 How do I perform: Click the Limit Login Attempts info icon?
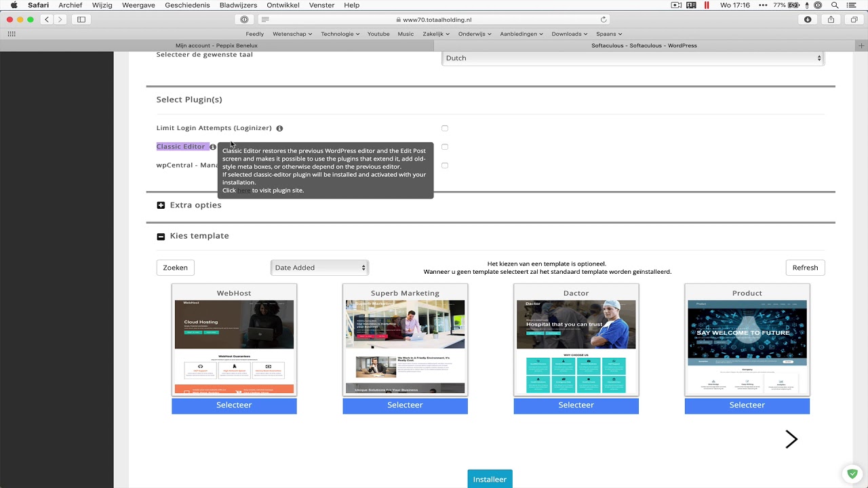(x=279, y=128)
